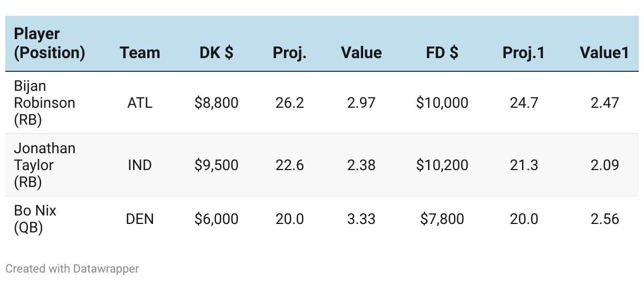Click the Player (Position) column header

(x=50, y=43)
